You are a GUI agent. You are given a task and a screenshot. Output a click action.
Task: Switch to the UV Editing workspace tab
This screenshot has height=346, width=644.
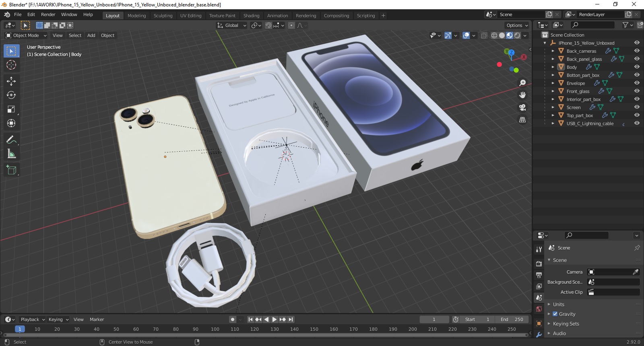(x=190, y=16)
